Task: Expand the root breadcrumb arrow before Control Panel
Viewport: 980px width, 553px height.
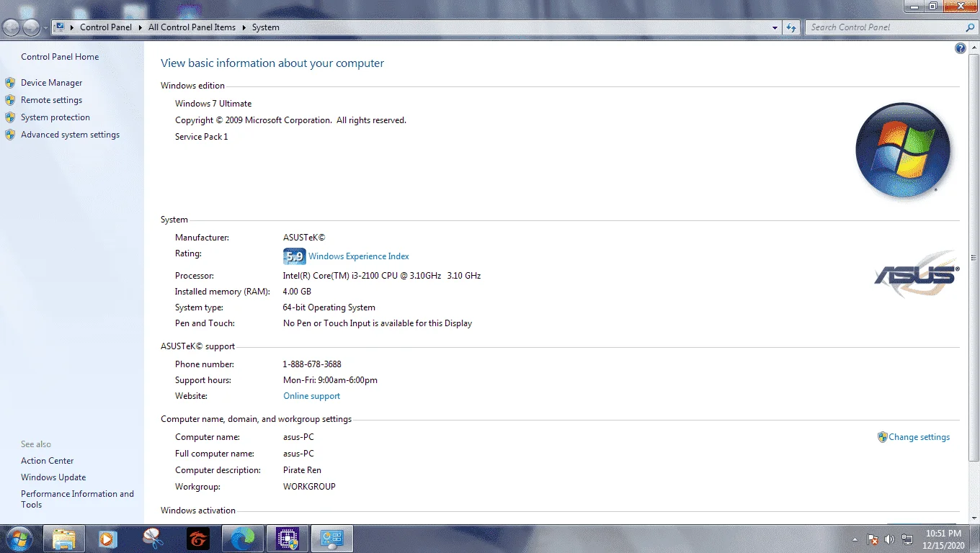Action: pyautogui.click(x=73, y=27)
